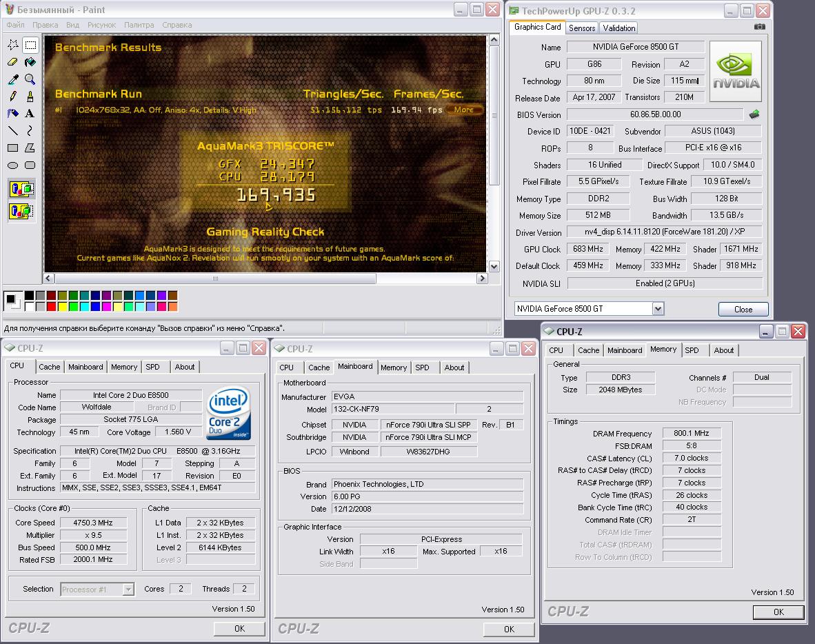The height and width of the screenshot is (644, 815).
Task: Pick the cyan color swatch in palette
Action: [x=84, y=307]
